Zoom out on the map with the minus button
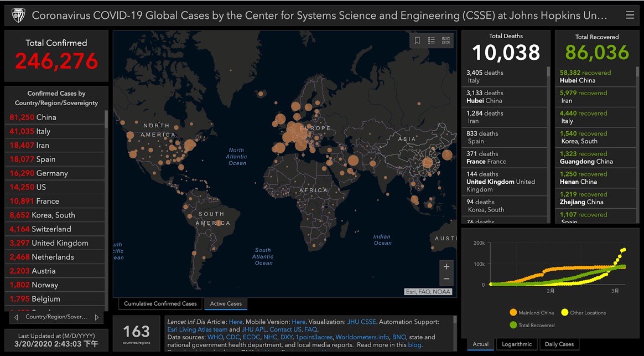Image resolution: width=644 pixels, height=356 pixels. point(446,278)
